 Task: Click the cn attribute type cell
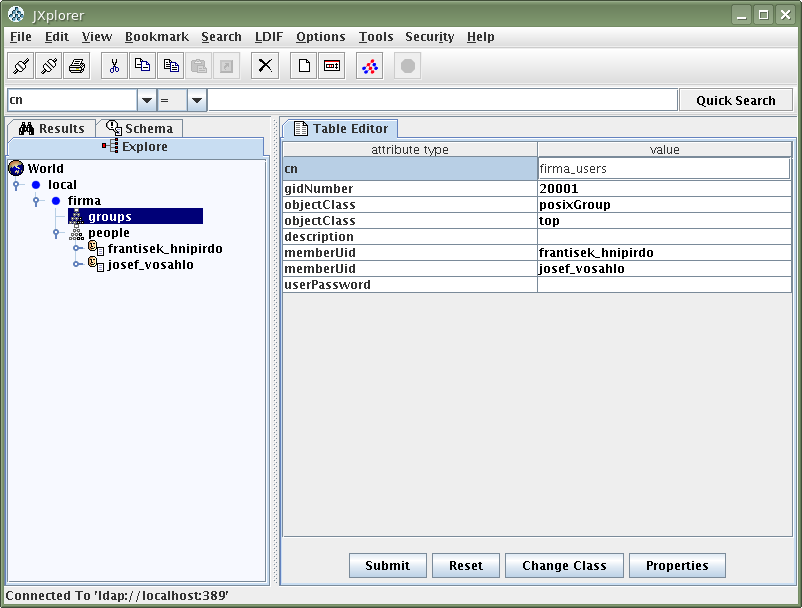pyautogui.click(x=410, y=169)
